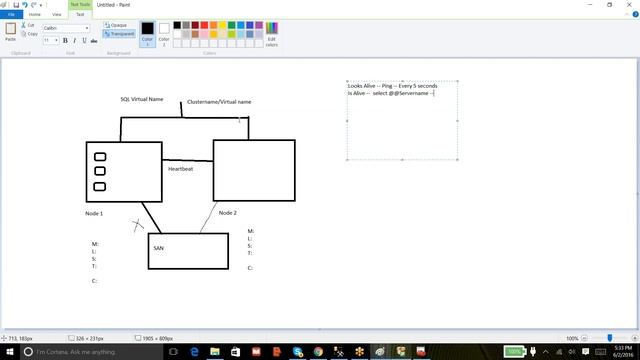Open Customize Quick Access Toolbar arrow
Screen dimensions: 640x360
pos(41,5)
